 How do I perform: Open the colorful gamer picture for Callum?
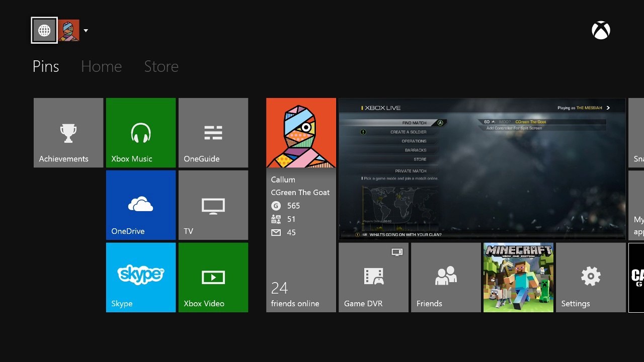coord(301,133)
